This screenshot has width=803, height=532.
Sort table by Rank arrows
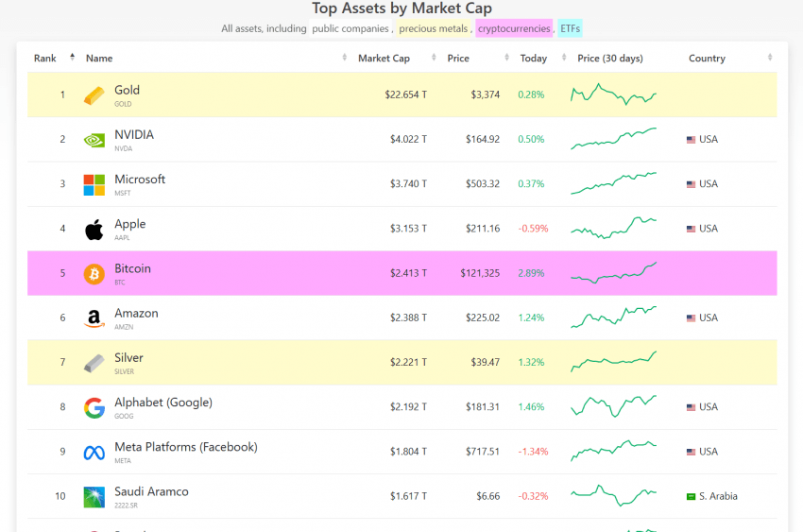pos(72,57)
